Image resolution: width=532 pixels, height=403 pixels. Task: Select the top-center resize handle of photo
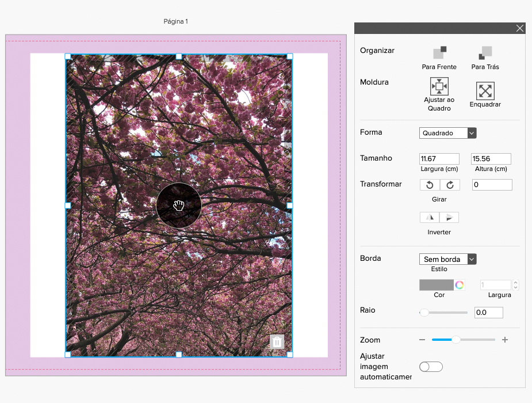(179, 56)
